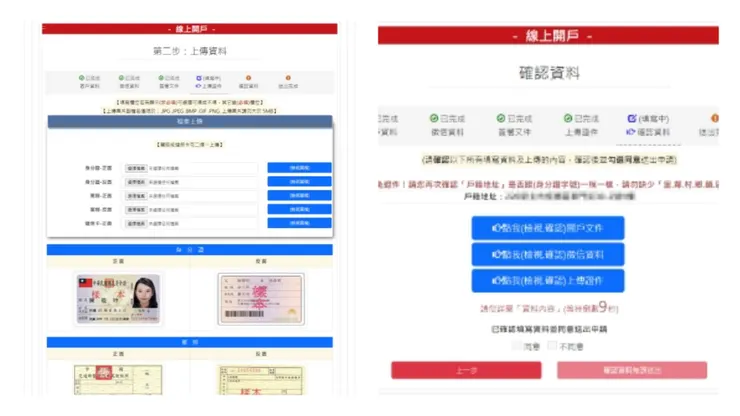
Task: Click 點我(檢視.確認)上傳證件 button
Action: (547, 280)
